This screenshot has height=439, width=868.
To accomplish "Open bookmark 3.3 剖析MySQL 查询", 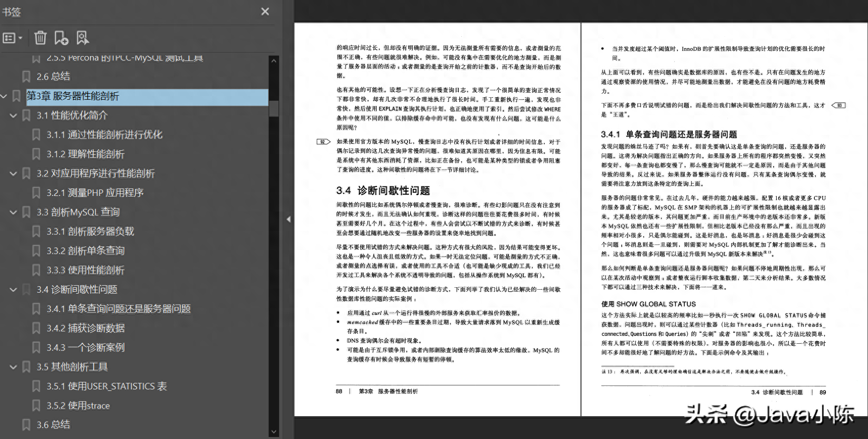I will point(78,212).
